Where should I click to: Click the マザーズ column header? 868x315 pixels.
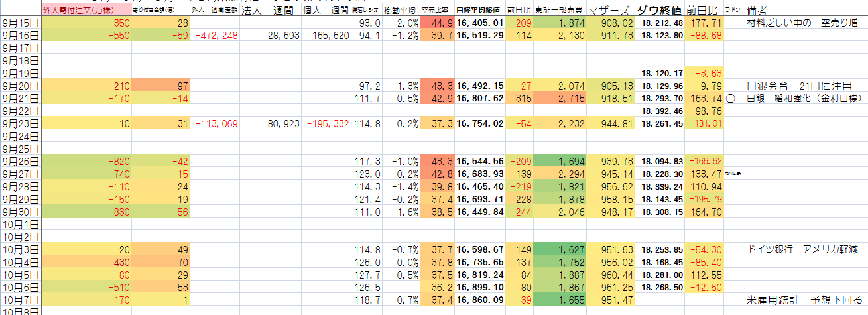point(611,11)
